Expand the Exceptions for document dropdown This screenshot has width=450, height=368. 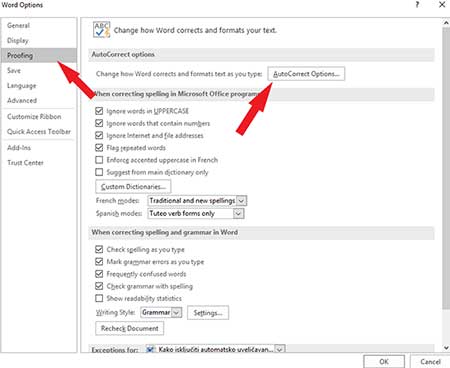pos(280,349)
